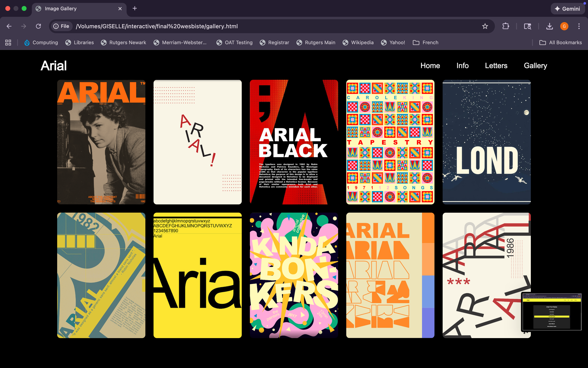Screen dimensions: 588x368
Task: Open a new browser tab
Action: [135, 8]
